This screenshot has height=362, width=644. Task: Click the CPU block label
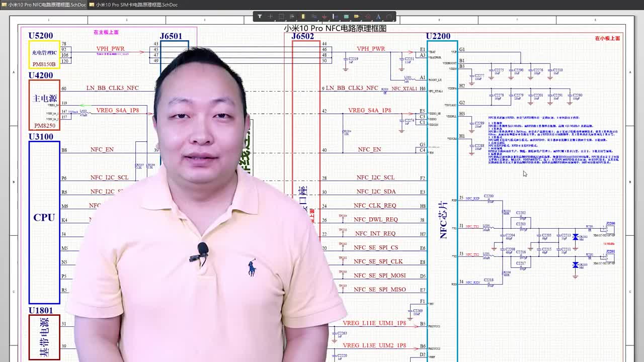[x=44, y=217]
